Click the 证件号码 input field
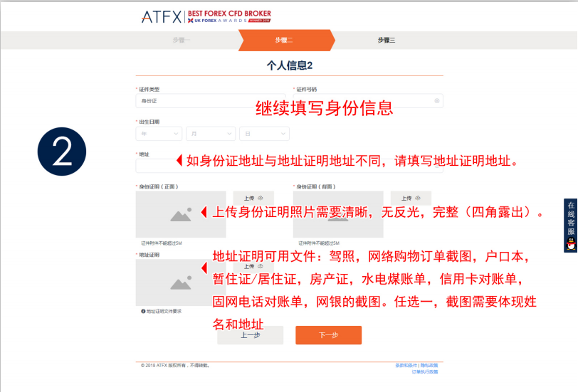This screenshot has height=392, width=578. [x=368, y=101]
